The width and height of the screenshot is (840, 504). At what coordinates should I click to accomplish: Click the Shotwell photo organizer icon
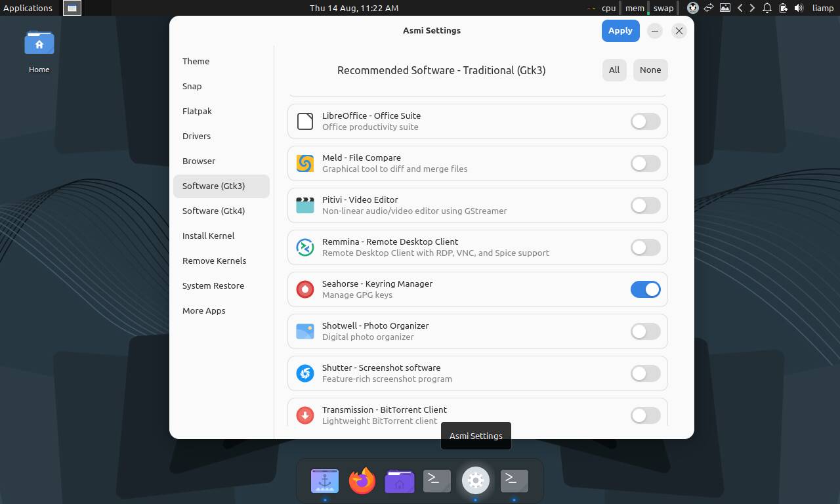coord(305,331)
